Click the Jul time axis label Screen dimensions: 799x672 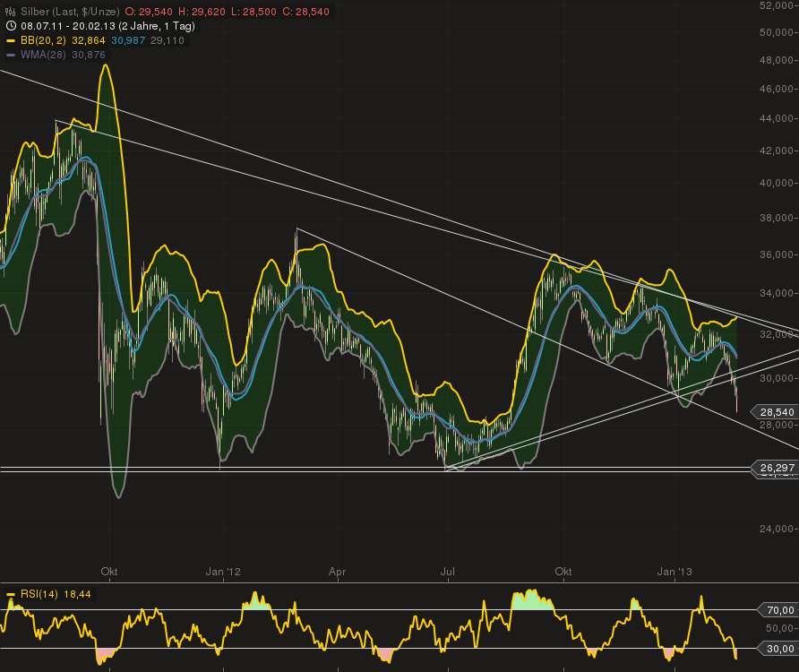[448, 571]
